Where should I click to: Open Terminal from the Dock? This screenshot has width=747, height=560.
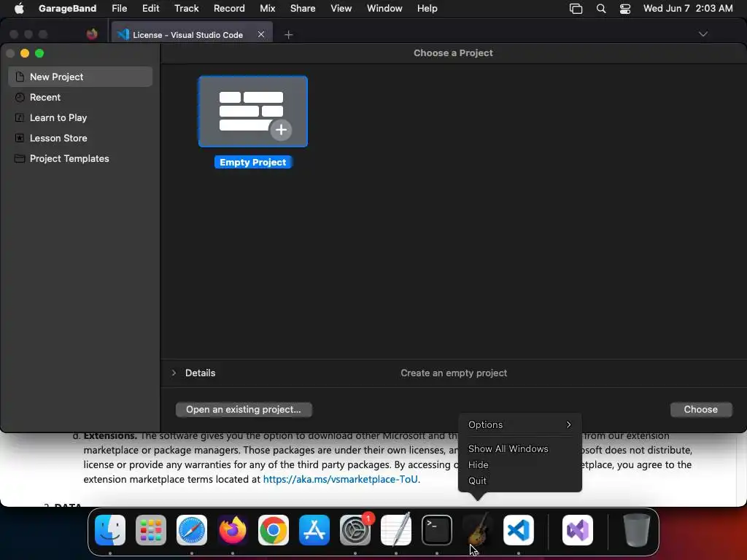coord(437,530)
